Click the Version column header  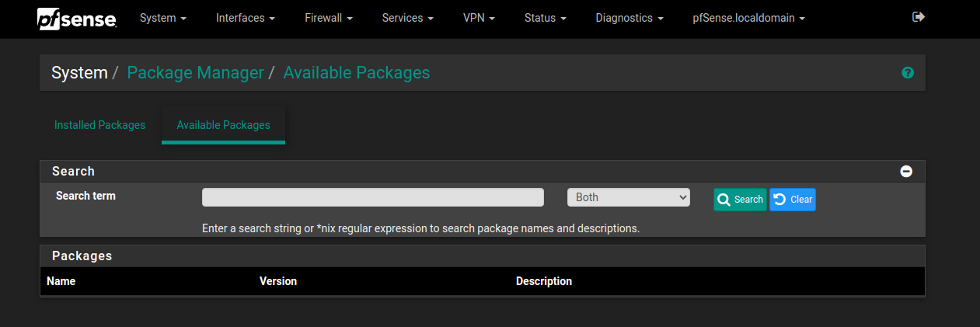coord(278,281)
